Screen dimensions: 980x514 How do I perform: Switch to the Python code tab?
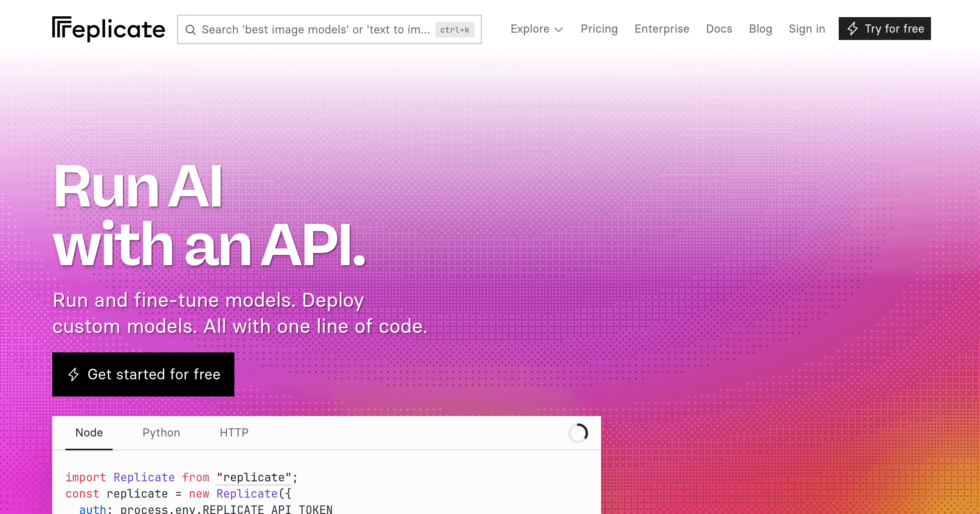tap(161, 433)
